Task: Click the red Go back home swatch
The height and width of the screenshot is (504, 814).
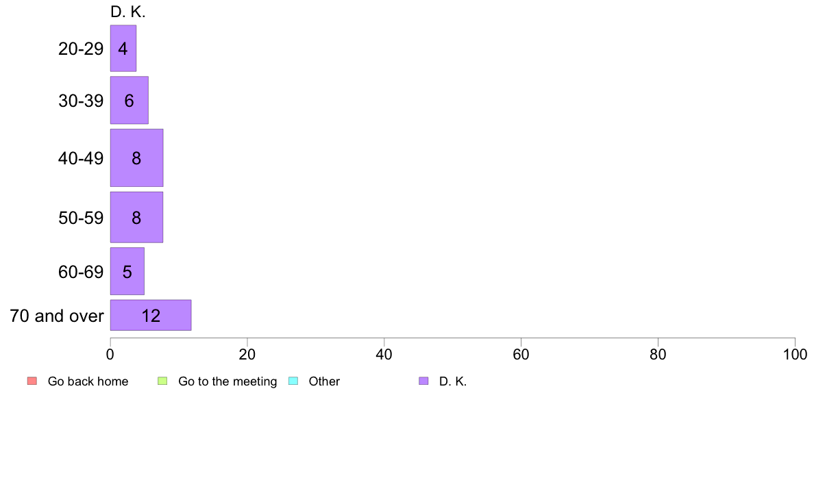Action: [x=32, y=381]
